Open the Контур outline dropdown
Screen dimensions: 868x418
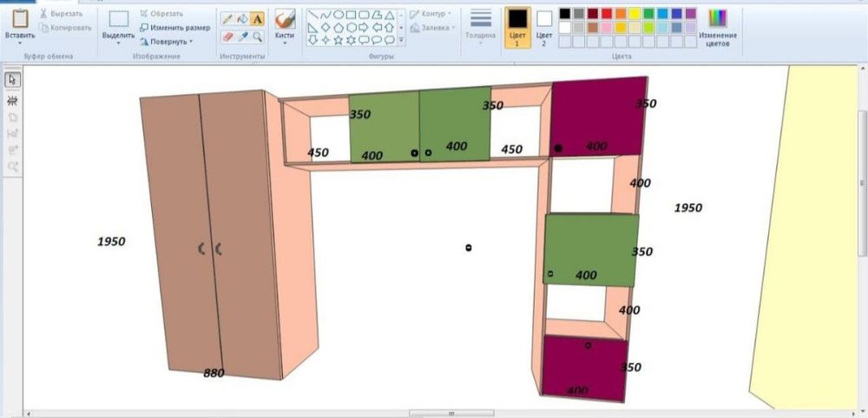coord(431,13)
